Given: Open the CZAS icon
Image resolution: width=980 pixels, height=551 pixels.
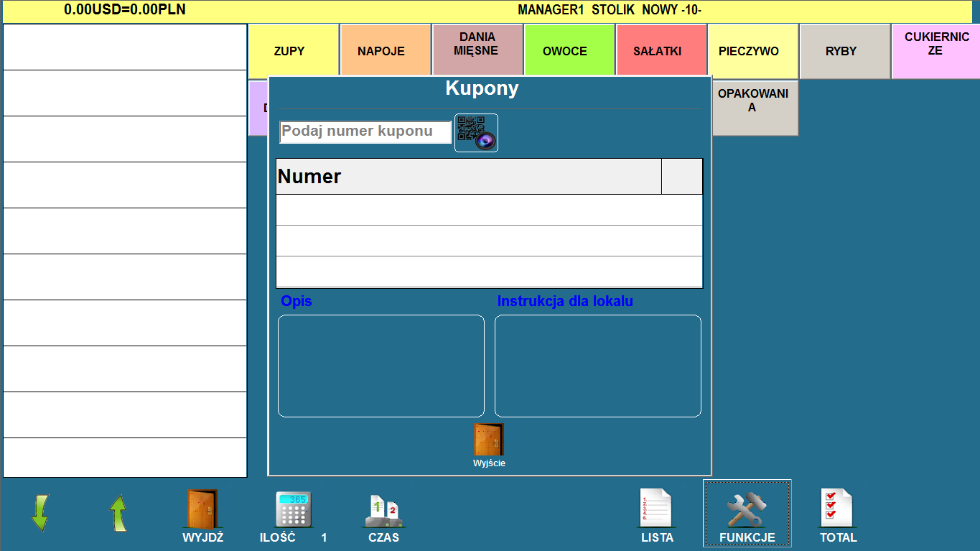Looking at the screenshot, I should coord(384,511).
